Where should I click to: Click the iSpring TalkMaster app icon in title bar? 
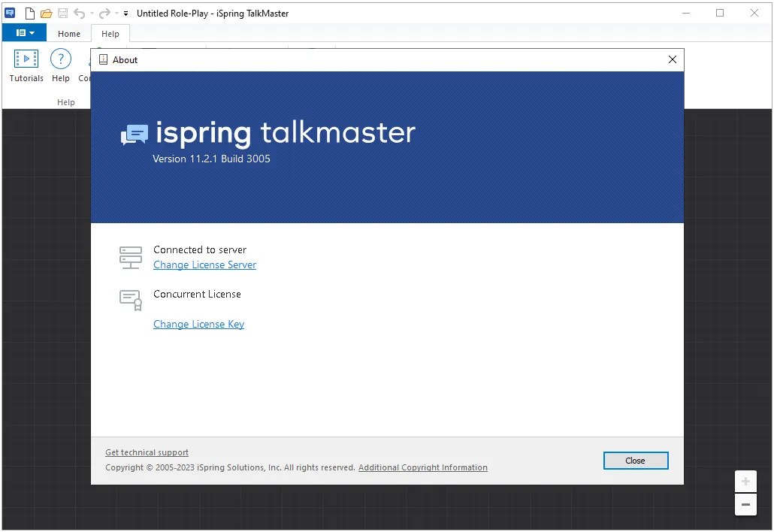click(x=10, y=14)
